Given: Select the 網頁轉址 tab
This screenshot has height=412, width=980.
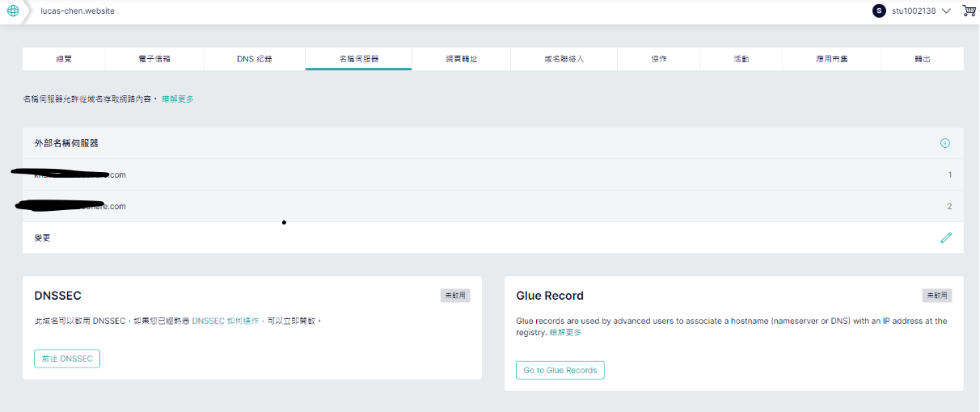Looking at the screenshot, I should [461, 59].
